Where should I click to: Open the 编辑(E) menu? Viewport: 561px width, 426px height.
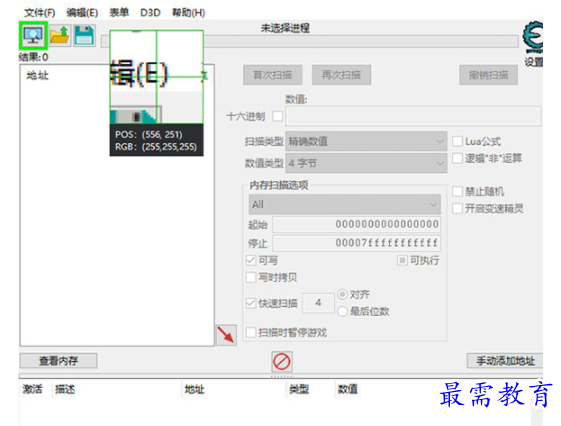click(x=82, y=13)
